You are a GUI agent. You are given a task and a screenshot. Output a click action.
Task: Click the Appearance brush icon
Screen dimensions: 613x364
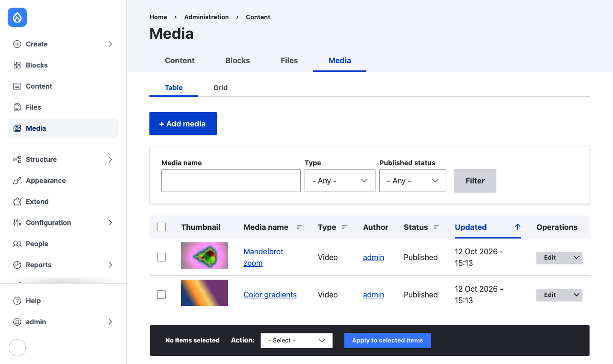(17, 181)
